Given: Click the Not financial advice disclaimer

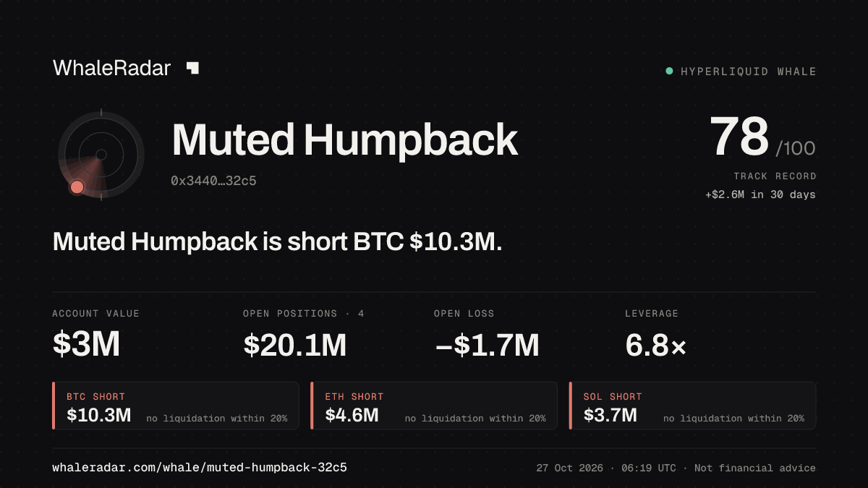Looking at the screenshot, I should click(x=755, y=468).
